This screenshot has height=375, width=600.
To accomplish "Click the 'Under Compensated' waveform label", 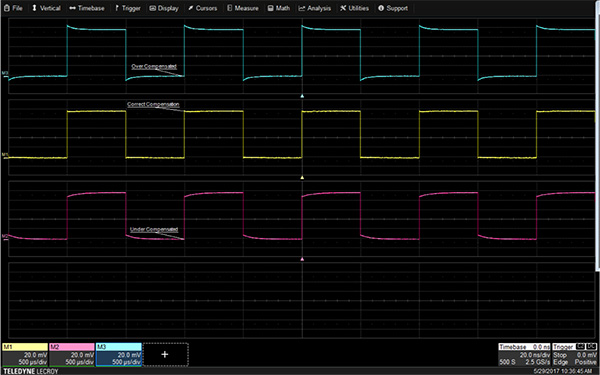I will (x=154, y=230).
